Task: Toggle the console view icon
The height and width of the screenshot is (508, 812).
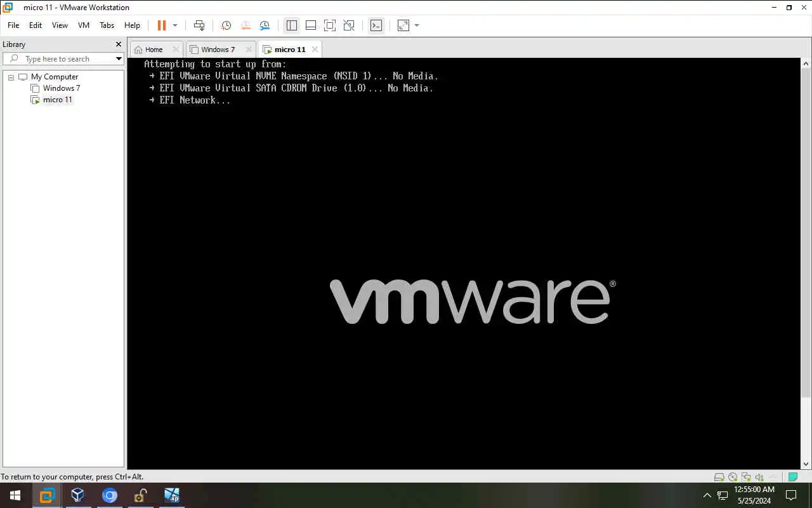Action: click(376, 25)
